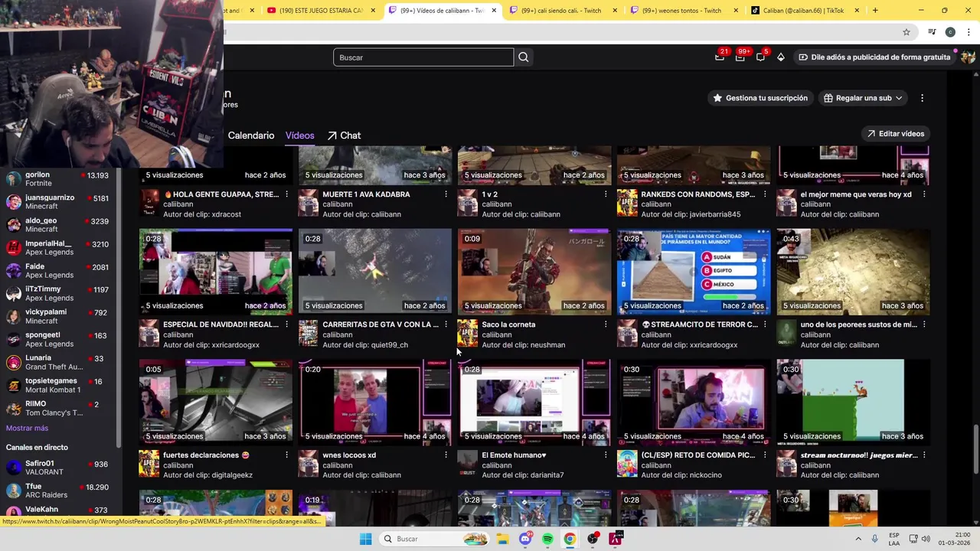The height and width of the screenshot is (551, 980).
Task: Open ImperialHal Apex Legends channel in sidebar
Action: pos(57,248)
